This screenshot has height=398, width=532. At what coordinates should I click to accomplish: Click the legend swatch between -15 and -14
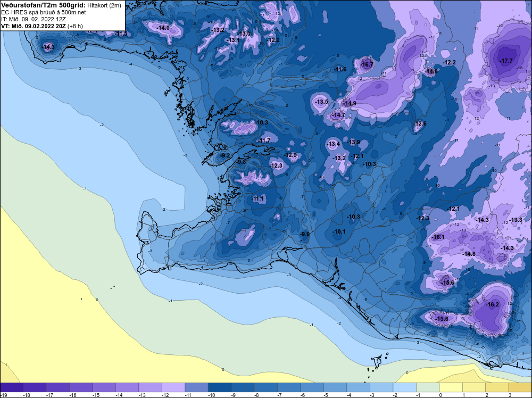pyautogui.click(x=104, y=387)
